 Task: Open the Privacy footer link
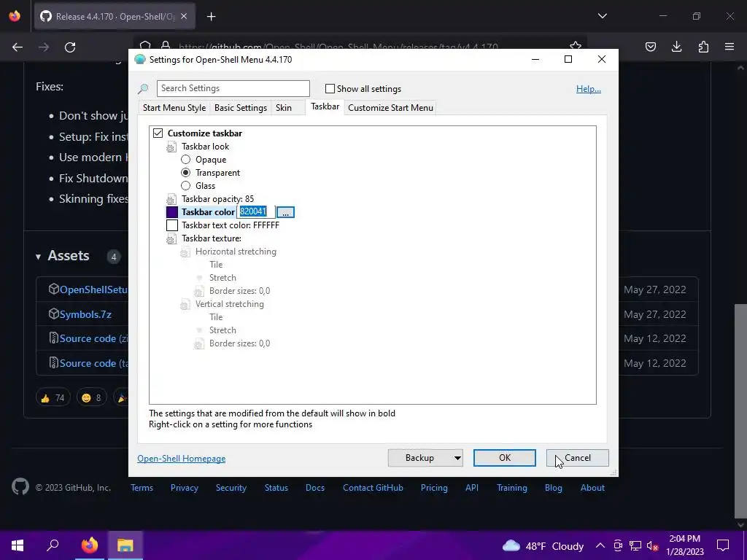[x=184, y=488]
